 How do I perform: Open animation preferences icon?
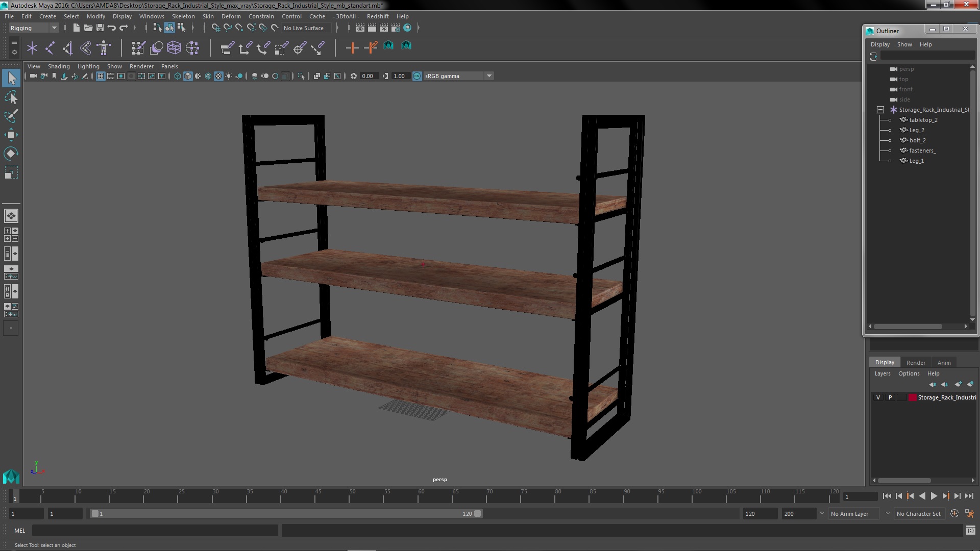pyautogui.click(x=969, y=514)
